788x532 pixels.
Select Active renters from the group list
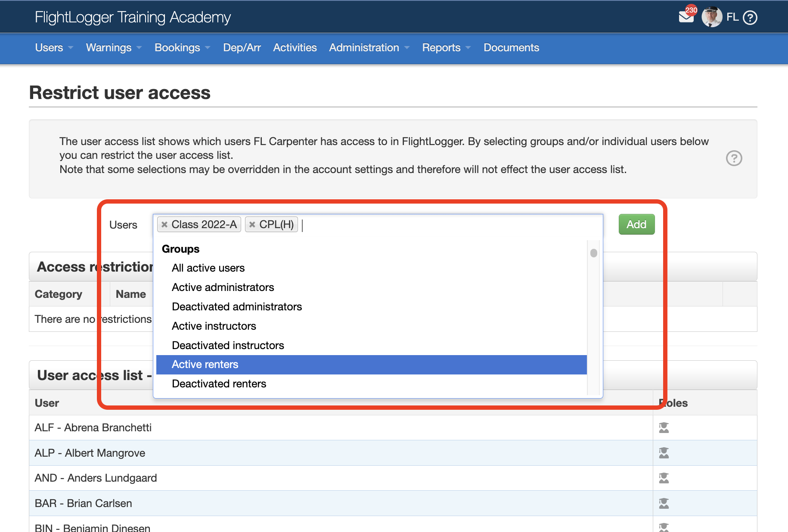point(205,364)
